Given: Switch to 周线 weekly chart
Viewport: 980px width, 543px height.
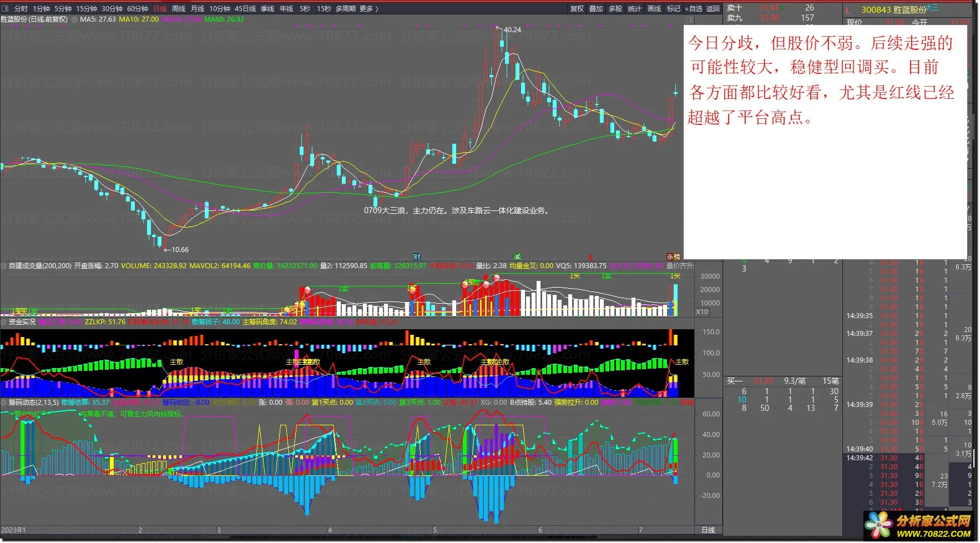Looking at the screenshot, I should tap(179, 9).
